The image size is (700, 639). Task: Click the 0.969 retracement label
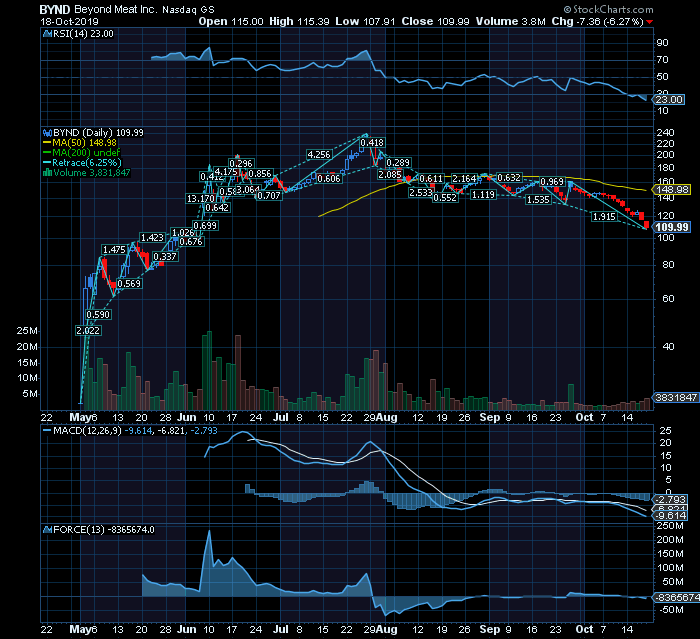click(552, 182)
